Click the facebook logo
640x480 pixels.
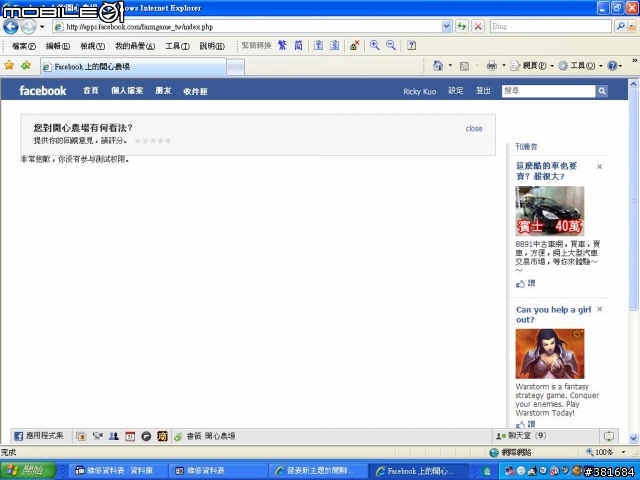pos(43,91)
